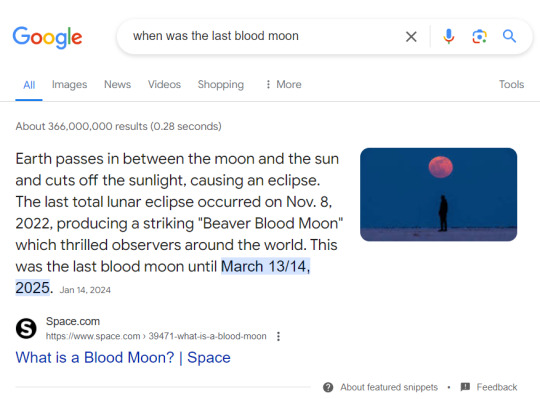
Task: Switch to the News tab
Action: coord(117,84)
